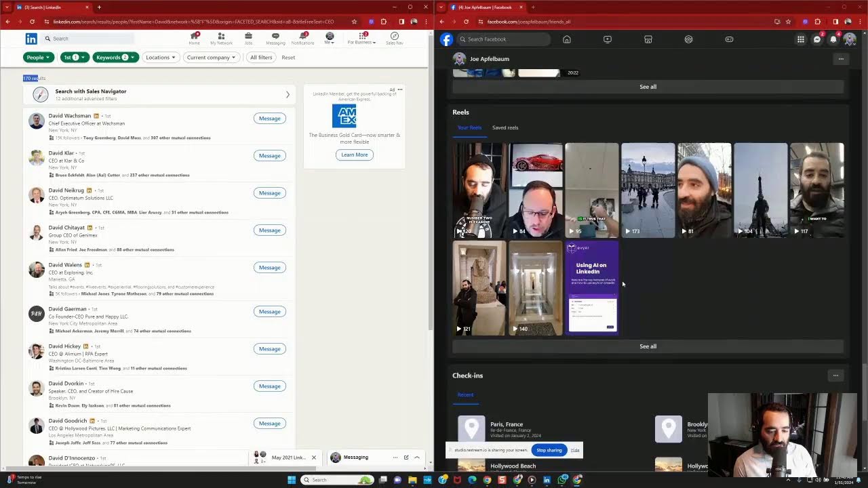Viewport: 868px width, 488px height.
Task: Open Facebook Groups icon
Action: tap(688, 39)
